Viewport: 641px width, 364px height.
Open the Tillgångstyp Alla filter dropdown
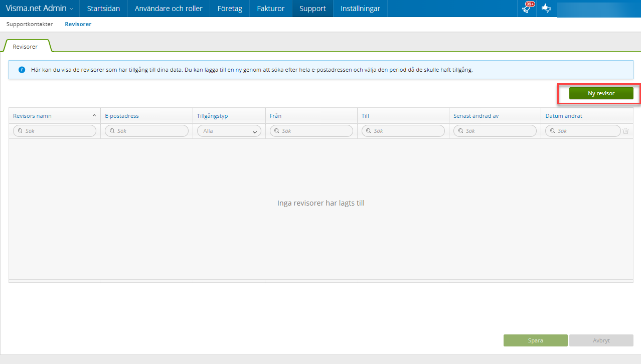[x=229, y=131]
